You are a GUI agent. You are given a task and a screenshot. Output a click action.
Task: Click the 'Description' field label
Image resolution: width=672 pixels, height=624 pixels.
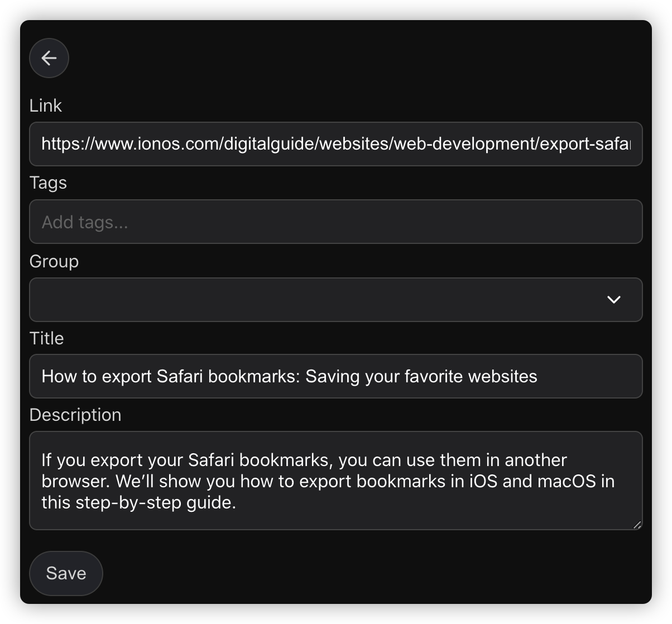[75, 415]
